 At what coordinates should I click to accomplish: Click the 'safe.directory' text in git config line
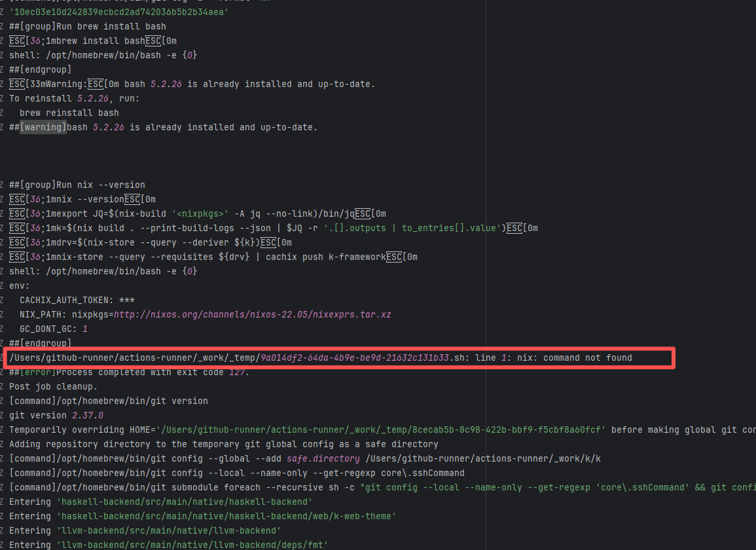point(323,458)
